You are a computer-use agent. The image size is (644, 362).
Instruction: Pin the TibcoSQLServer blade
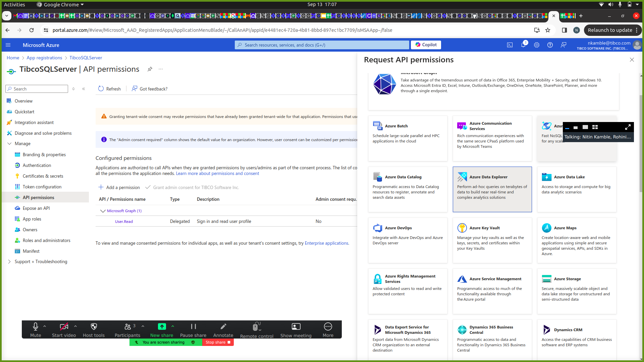coord(150,69)
